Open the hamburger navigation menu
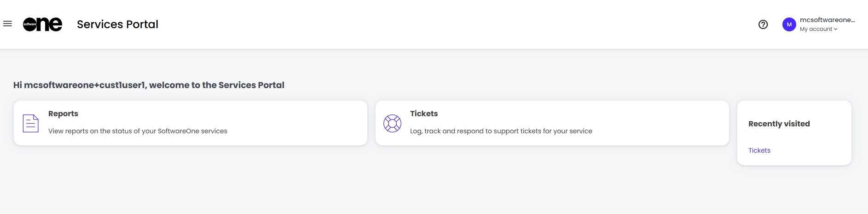 pos(7,24)
